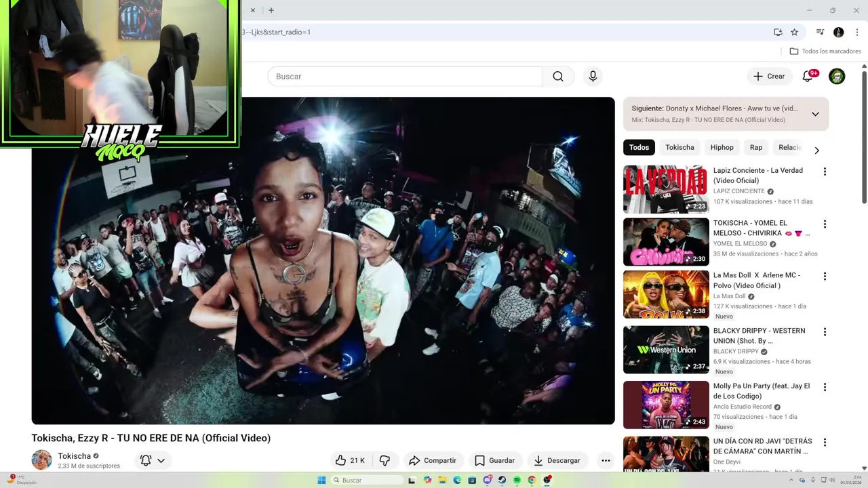Open more actions for the Tokischa video
This screenshot has width=868, height=488.
click(x=606, y=460)
